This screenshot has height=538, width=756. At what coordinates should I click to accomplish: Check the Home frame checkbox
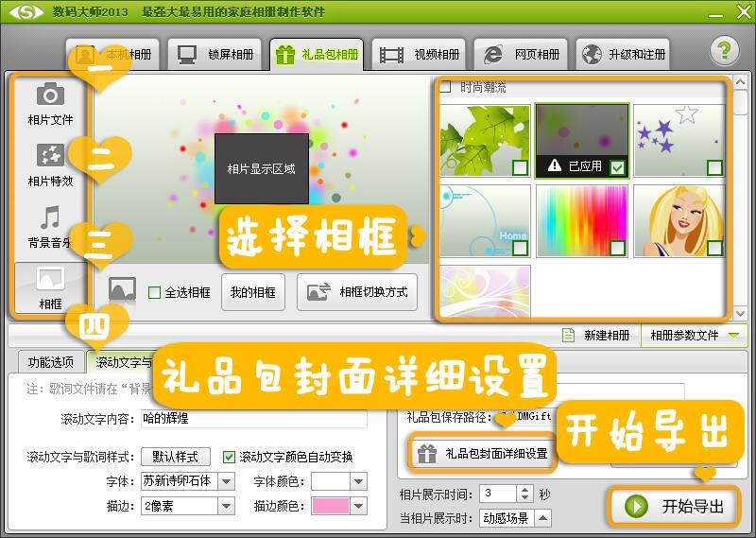point(520,248)
